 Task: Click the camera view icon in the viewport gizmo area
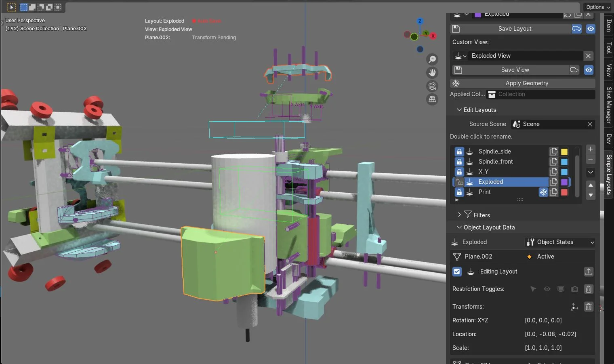tap(432, 86)
